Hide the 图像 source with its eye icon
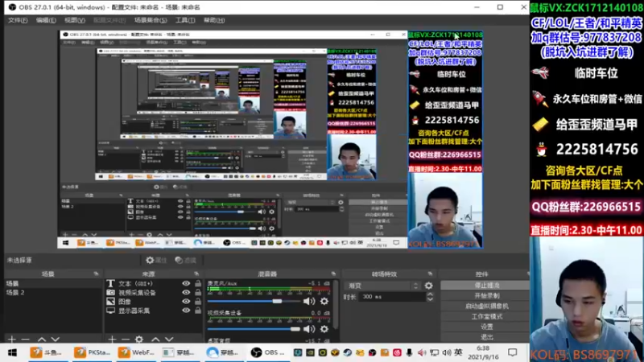The image size is (644, 362). 186,302
